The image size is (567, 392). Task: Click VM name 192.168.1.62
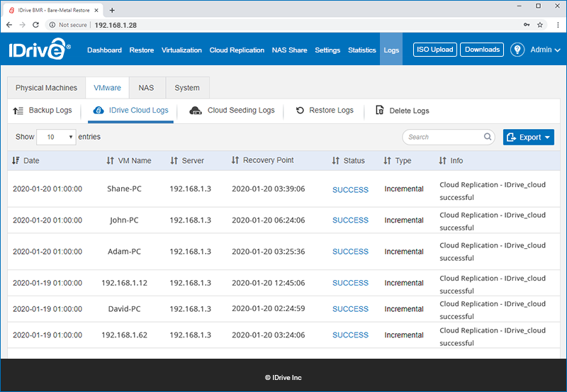click(x=125, y=335)
